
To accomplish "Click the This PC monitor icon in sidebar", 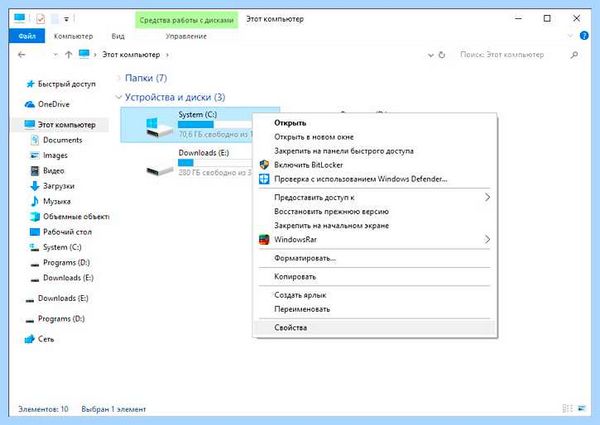I will tap(29, 125).
